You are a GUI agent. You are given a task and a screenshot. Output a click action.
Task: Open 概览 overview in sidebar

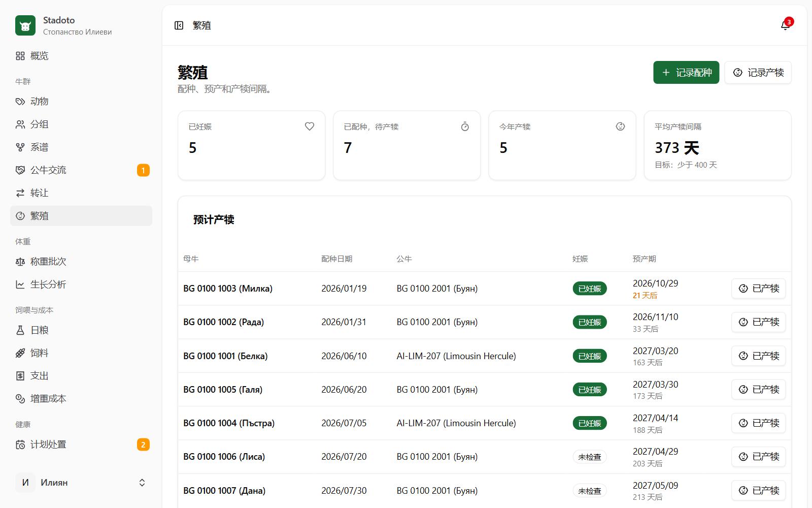click(81, 56)
